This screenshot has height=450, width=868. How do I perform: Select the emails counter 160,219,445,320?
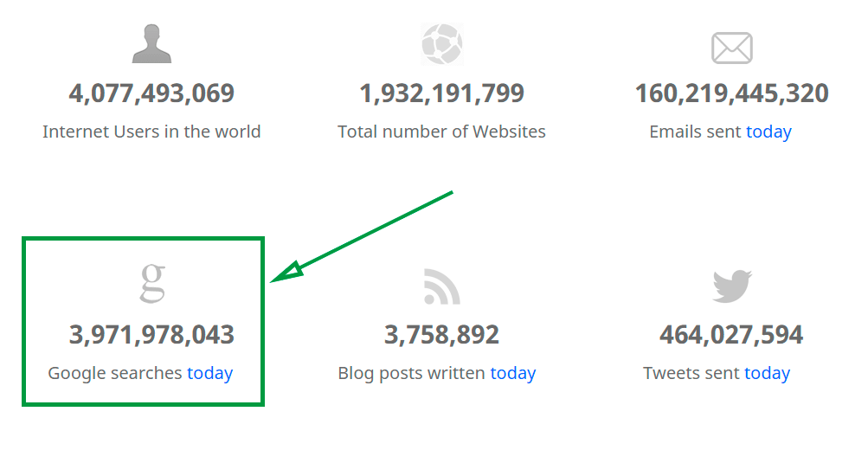732,93
